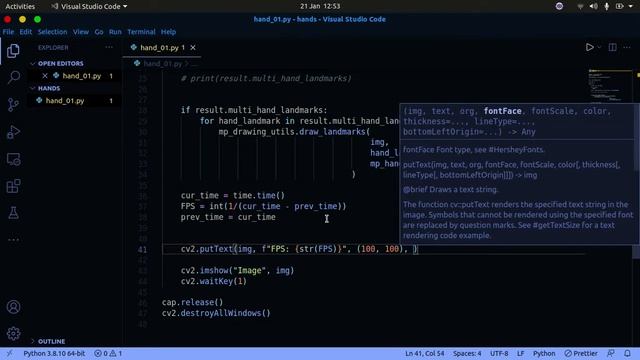
Task: Open the Explorer view in activity bar
Action: point(13,51)
